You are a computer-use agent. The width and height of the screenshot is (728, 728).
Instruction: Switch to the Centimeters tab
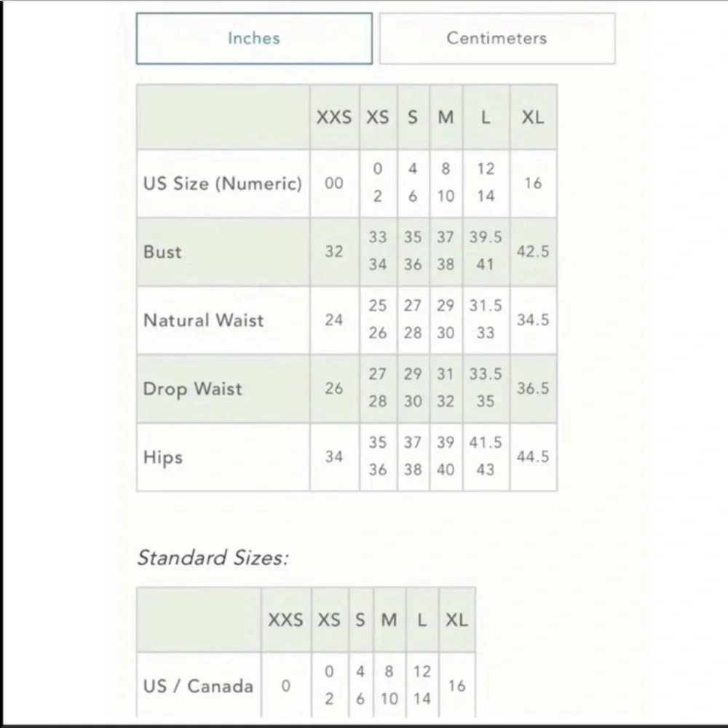[496, 39]
